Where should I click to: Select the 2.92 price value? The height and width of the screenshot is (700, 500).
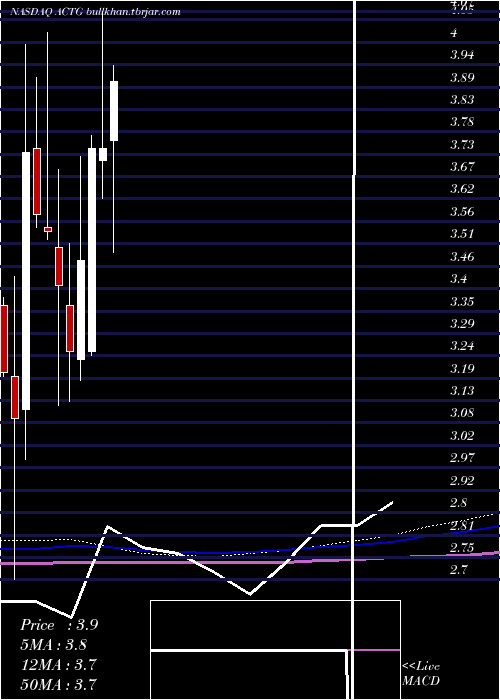click(462, 480)
